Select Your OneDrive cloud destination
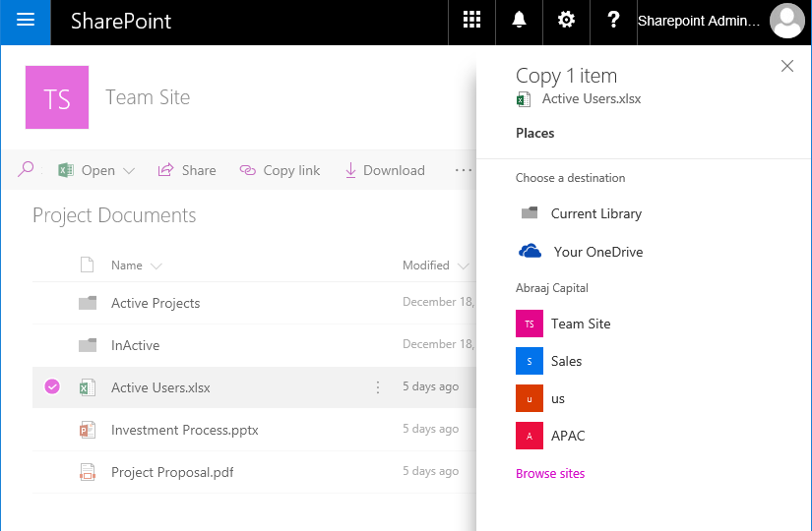This screenshot has width=812, height=531. 581,252
